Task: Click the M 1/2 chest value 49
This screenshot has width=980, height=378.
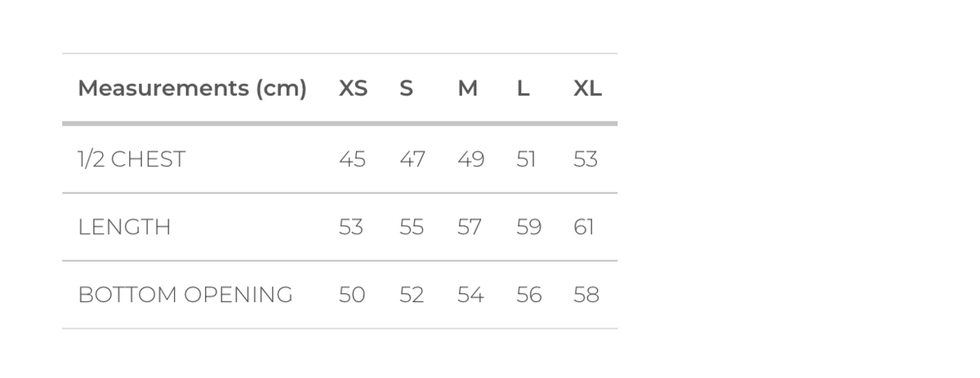Action: [470, 159]
